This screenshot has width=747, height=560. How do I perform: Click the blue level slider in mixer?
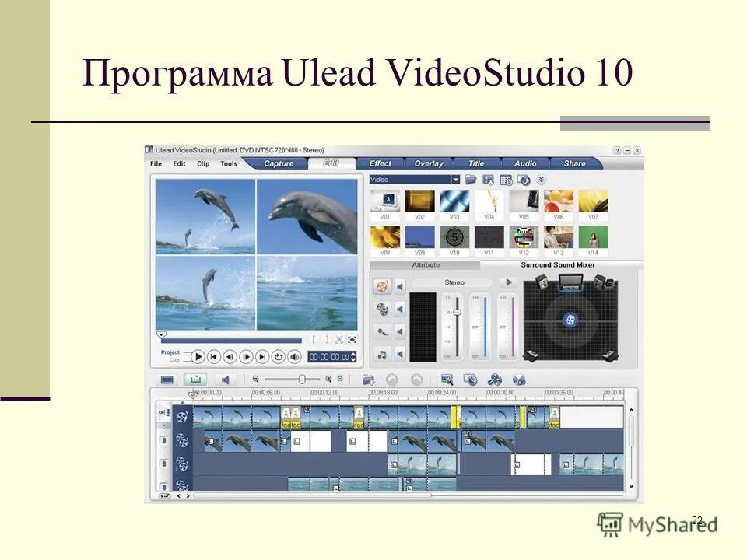click(x=485, y=327)
